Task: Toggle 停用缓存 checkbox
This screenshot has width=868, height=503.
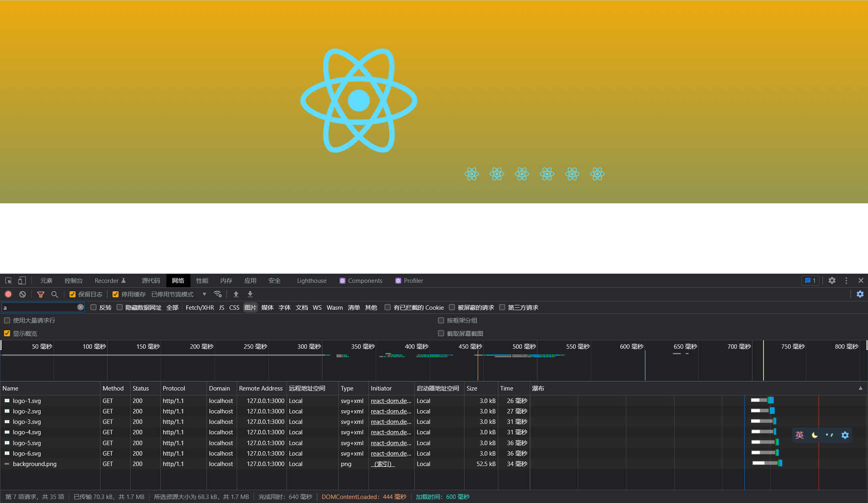Action: pos(115,294)
